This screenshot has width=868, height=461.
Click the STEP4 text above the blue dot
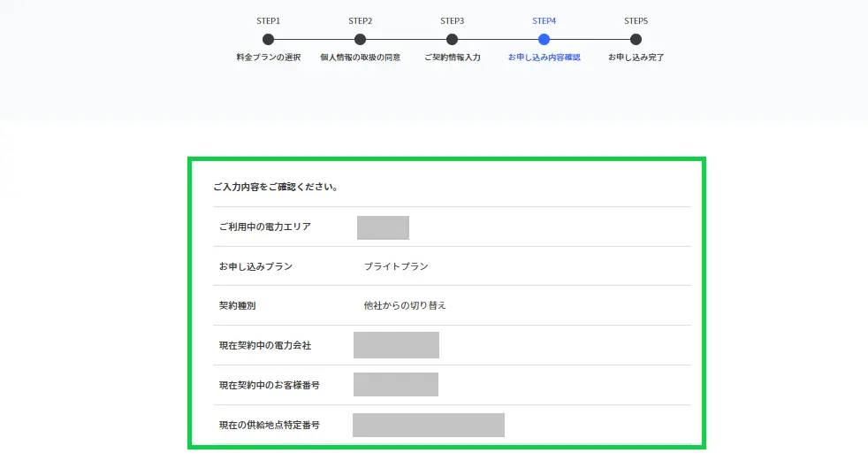click(544, 21)
